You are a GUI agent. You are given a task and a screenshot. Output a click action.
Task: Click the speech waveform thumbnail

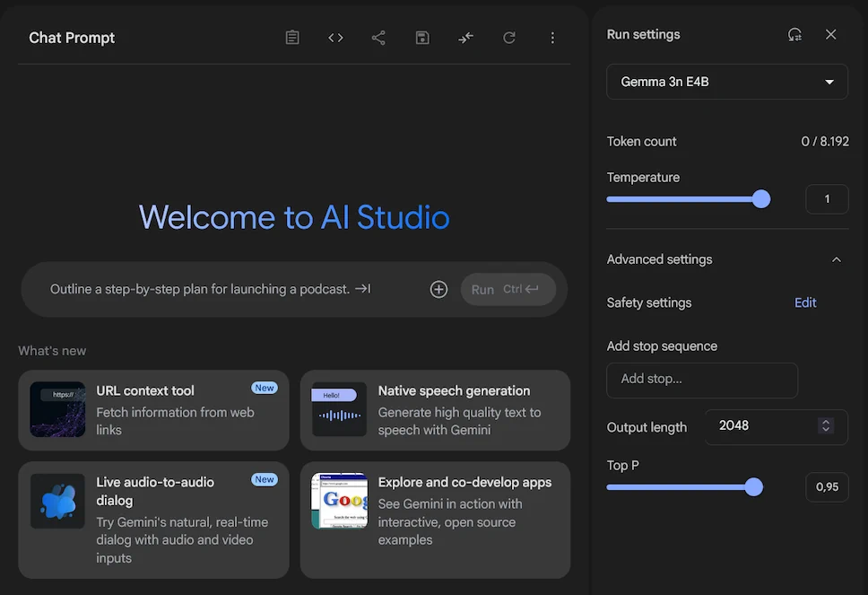339,409
